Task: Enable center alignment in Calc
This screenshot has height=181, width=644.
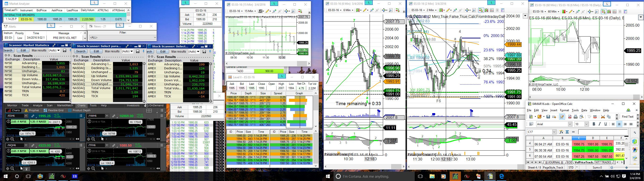Action: pyautogui.click(x=619, y=124)
